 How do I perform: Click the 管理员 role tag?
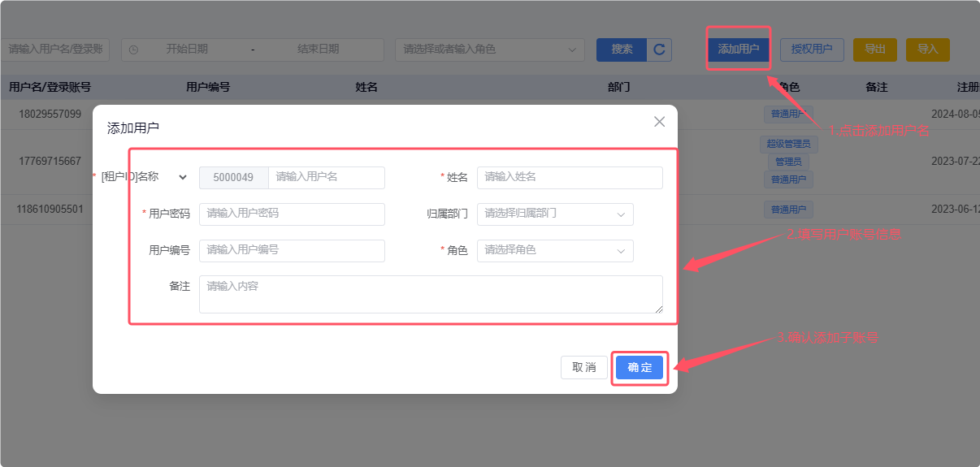click(x=789, y=162)
